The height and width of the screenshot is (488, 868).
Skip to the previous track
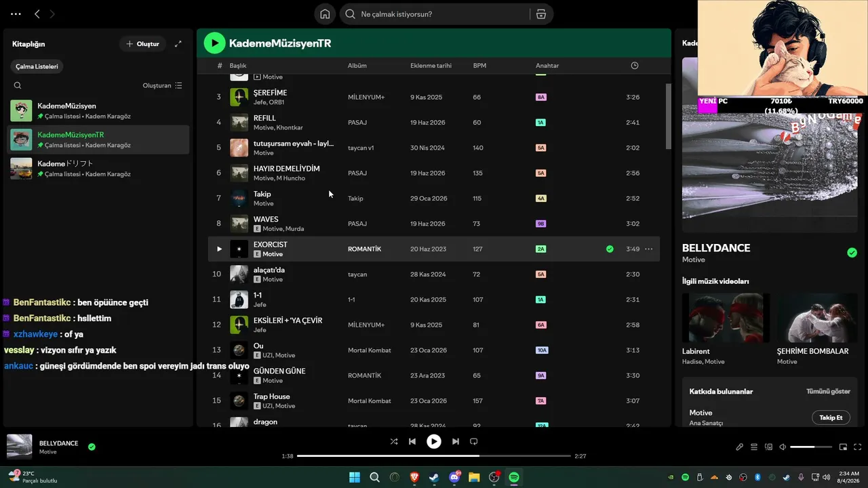(412, 441)
